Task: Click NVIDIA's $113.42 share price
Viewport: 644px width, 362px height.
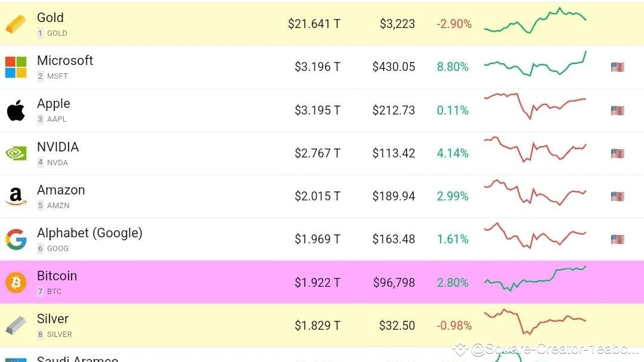Action: click(394, 153)
